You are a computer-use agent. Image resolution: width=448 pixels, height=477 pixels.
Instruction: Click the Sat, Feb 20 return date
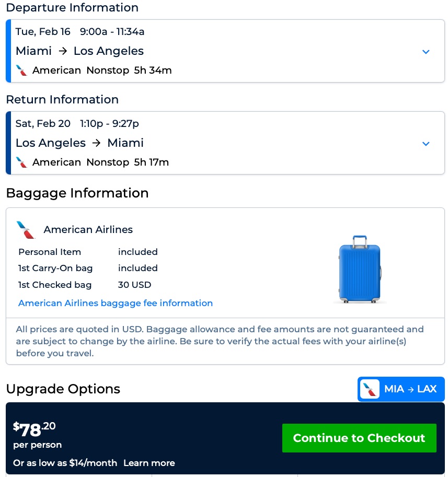pyautogui.click(x=43, y=124)
